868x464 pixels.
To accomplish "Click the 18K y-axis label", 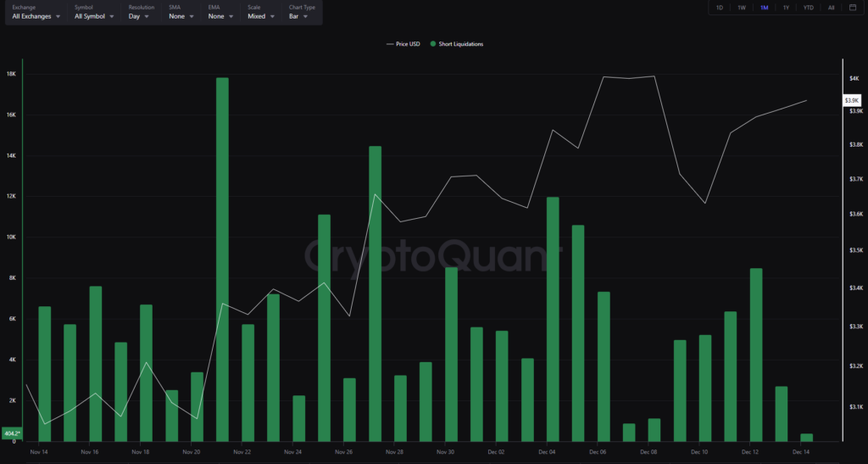I will (11, 74).
